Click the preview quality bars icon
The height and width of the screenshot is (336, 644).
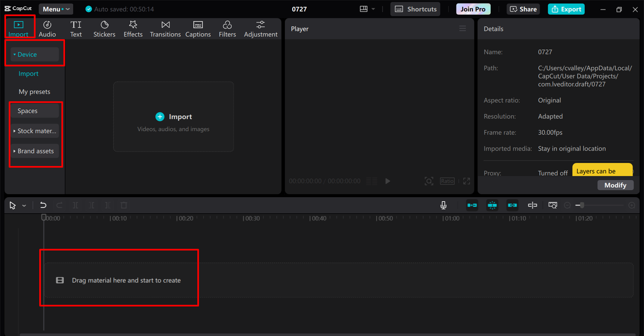point(371,181)
